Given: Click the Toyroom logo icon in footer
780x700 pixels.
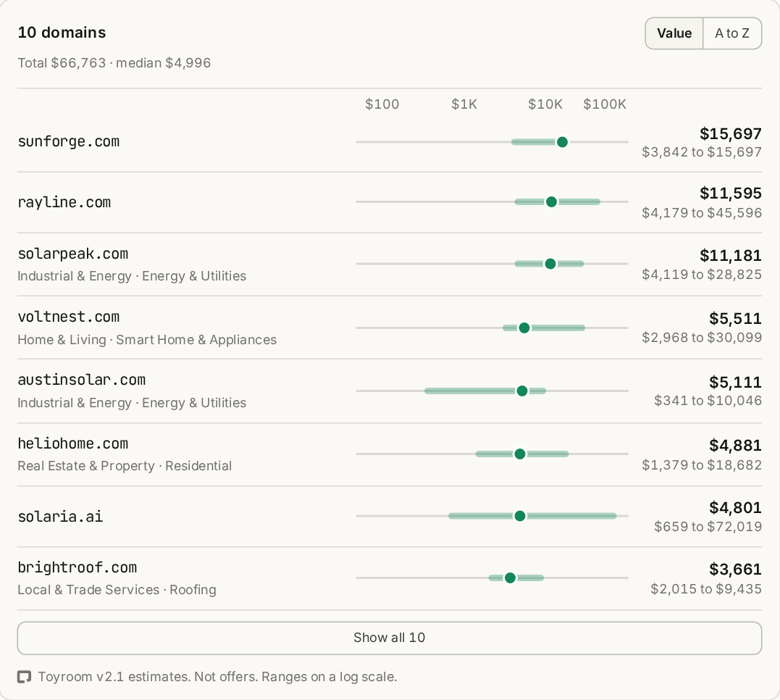Looking at the screenshot, I should (24, 677).
